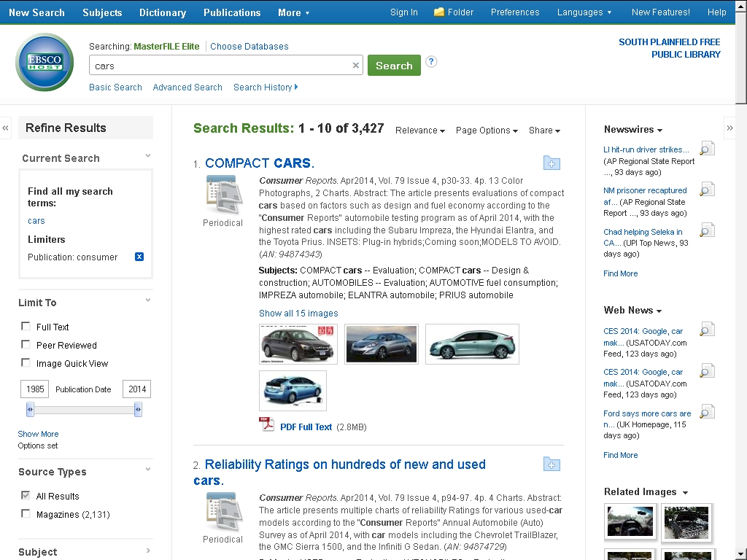Screen dimensions: 747x560
Task: Open Preferences in the top bar
Action: tap(515, 12)
